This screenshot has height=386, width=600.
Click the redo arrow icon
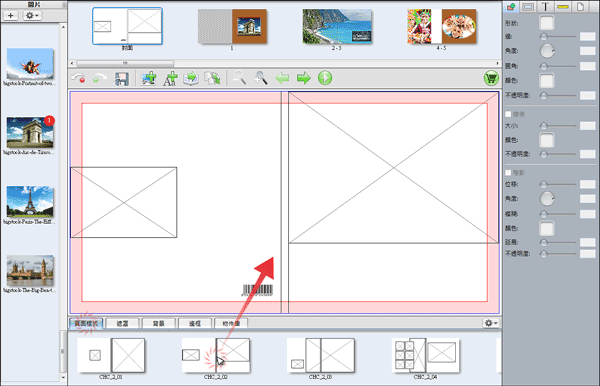(99, 78)
